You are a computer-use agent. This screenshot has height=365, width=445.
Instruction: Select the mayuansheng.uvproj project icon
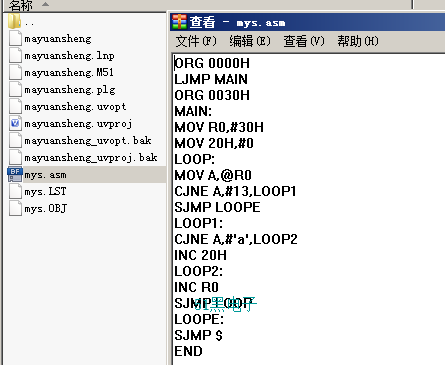15,124
